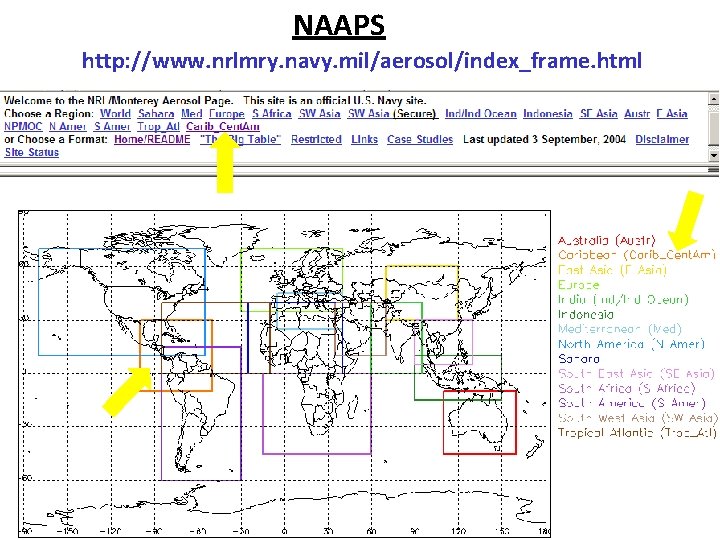Screen dimensions: 720x540
Task: Open the S Africa region link
Action: 272,113
